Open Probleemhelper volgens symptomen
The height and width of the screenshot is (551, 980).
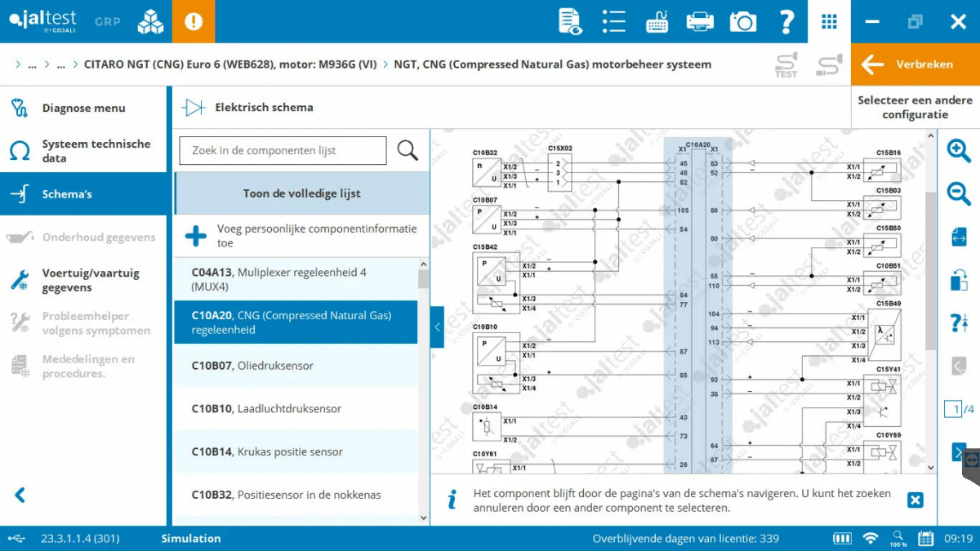(x=83, y=323)
